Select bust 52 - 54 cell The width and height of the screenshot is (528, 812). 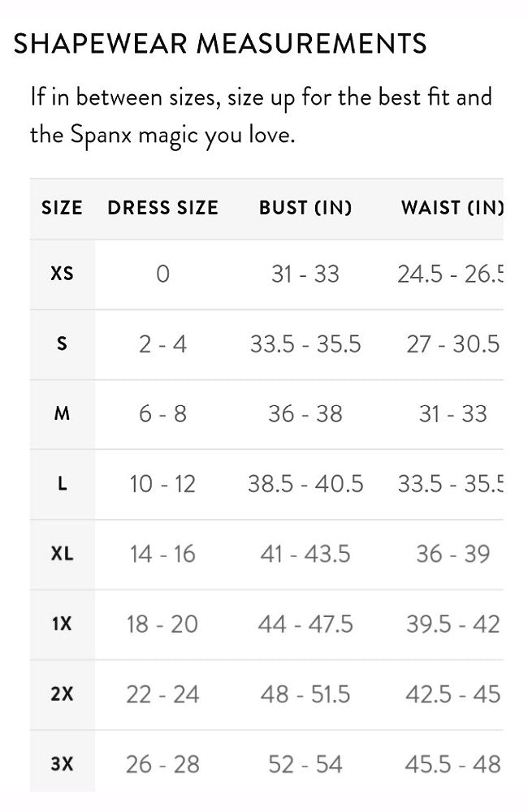[x=305, y=764]
